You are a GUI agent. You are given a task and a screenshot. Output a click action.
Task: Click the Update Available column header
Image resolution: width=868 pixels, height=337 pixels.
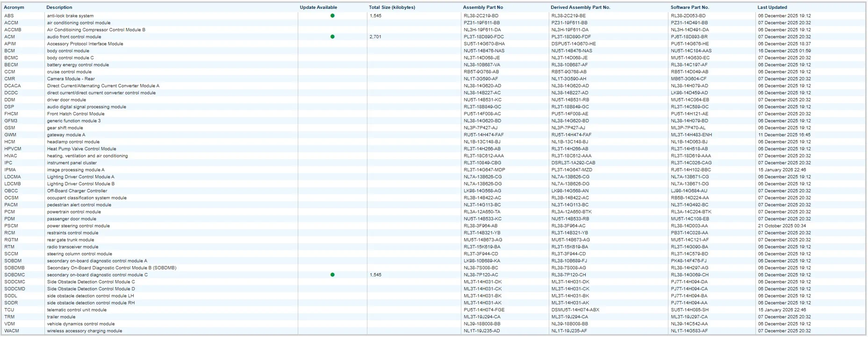pos(318,7)
